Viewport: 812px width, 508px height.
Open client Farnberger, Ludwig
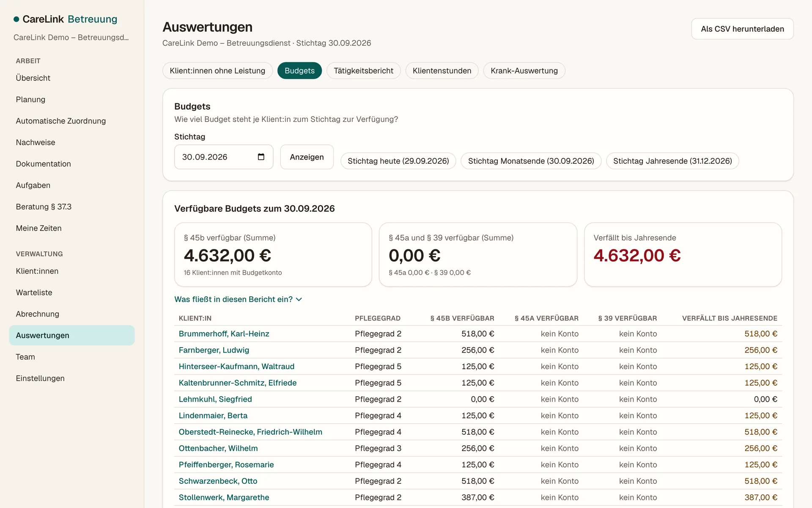coord(214,350)
